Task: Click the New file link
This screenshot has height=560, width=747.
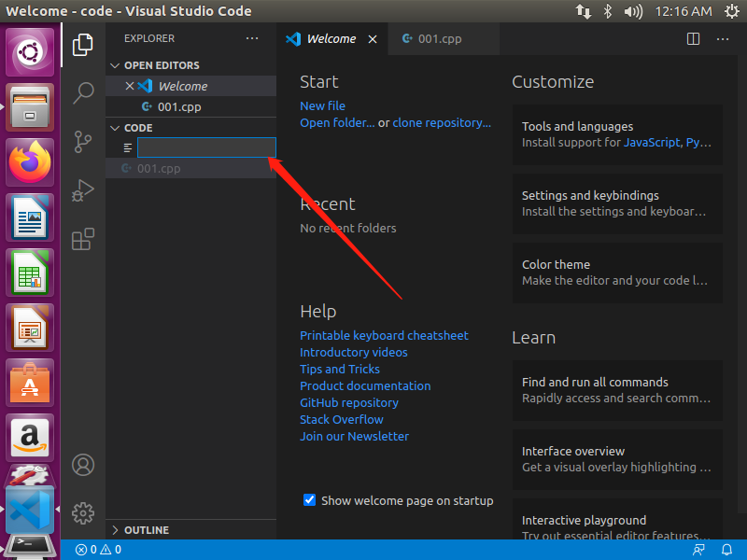Action: 322,105
